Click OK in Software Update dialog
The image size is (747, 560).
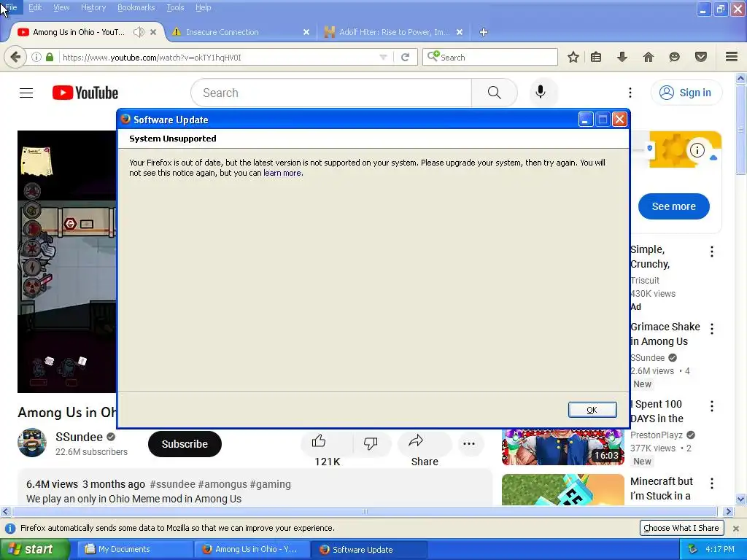(592, 410)
